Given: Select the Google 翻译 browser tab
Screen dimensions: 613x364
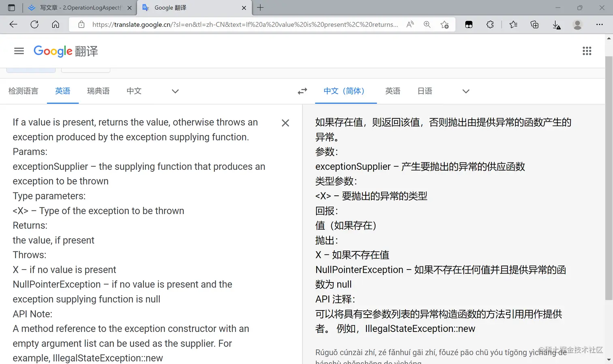Looking at the screenshot, I should pyautogui.click(x=194, y=8).
